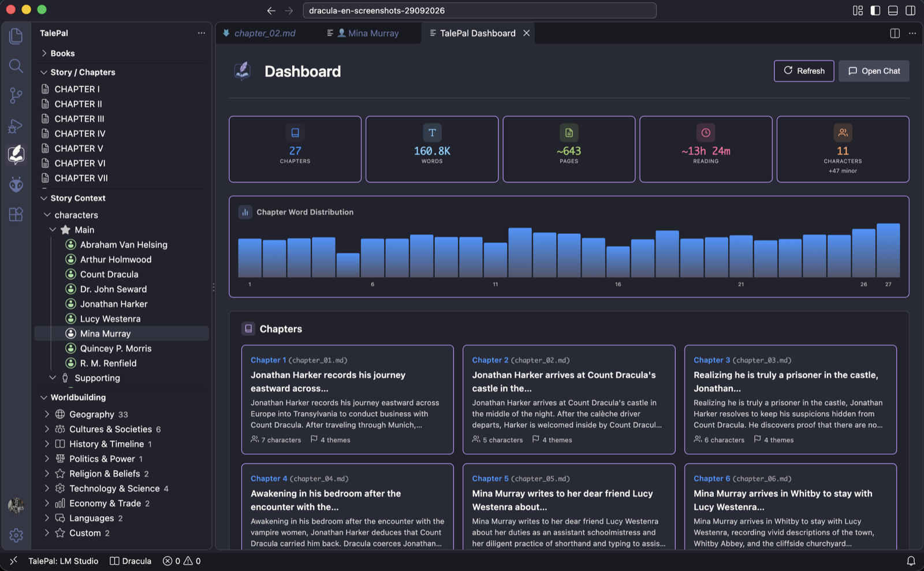924x571 pixels.
Task: Click the remote window status bar icon
Action: (13, 561)
